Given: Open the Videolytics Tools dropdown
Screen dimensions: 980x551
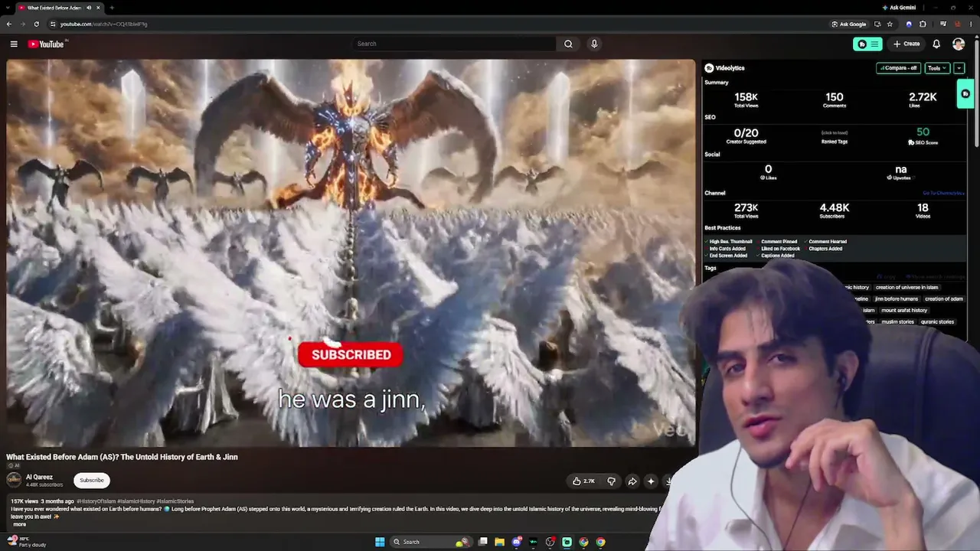Looking at the screenshot, I should (937, 68).
